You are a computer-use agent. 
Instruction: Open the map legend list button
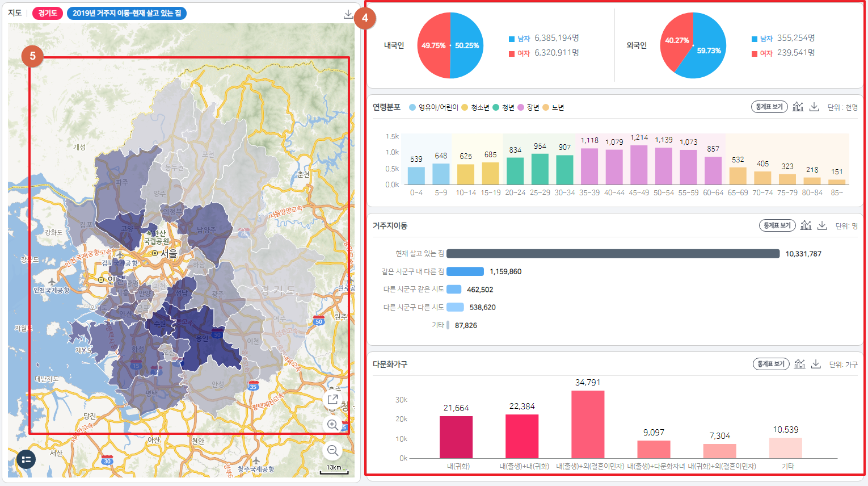tap(26, 460)
